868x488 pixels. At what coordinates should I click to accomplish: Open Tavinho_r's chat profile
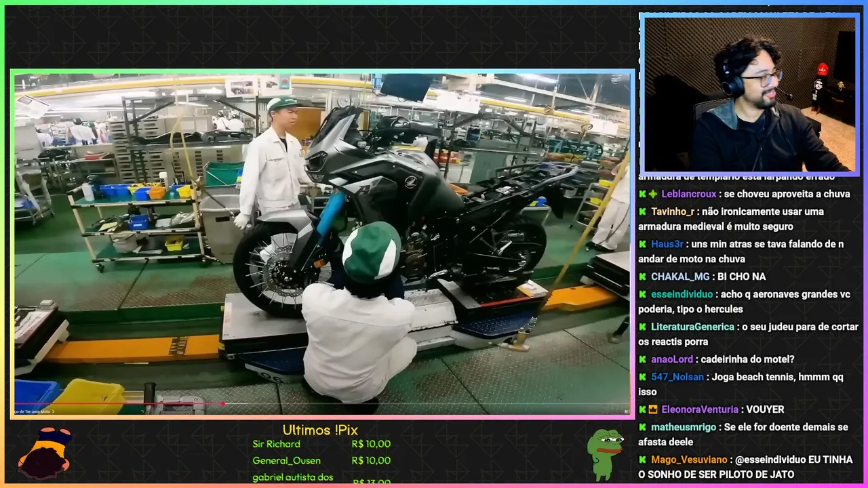673,211
